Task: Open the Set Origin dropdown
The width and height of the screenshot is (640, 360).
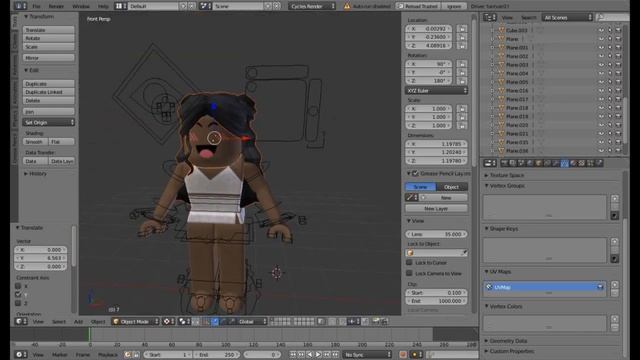Action: (49, 122)
